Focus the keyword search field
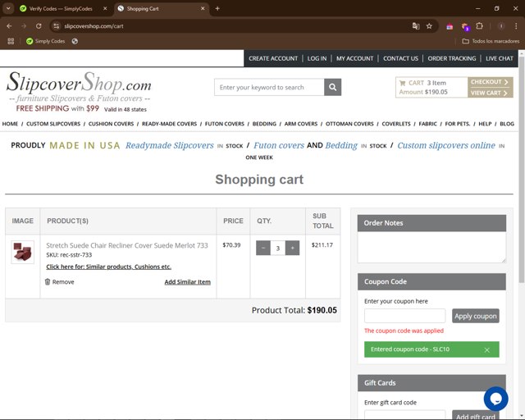Viewport: 525px width, 420px height. (269, 87)
